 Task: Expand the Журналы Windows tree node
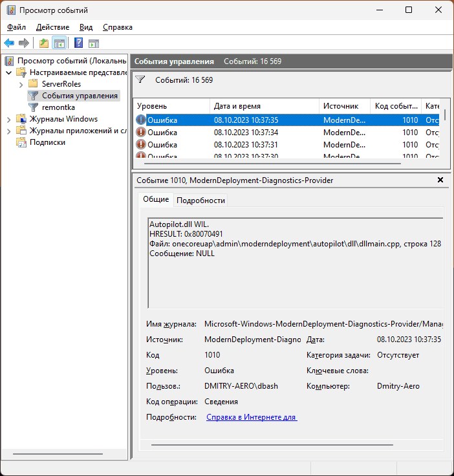pyautogui.click(x=8, y=119)
